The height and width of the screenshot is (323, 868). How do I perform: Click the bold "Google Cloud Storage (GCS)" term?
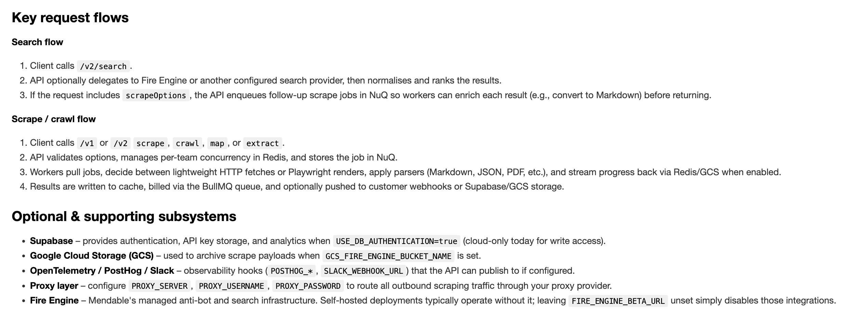click(92, 256)
